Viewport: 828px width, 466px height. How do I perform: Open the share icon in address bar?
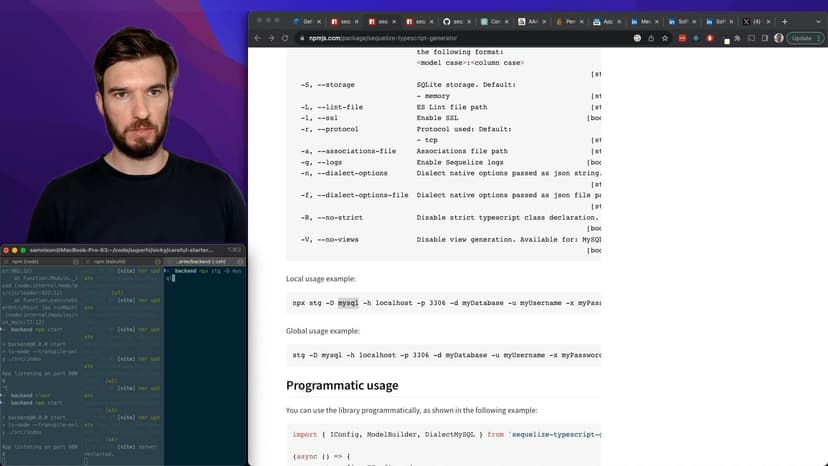[651, 38]
